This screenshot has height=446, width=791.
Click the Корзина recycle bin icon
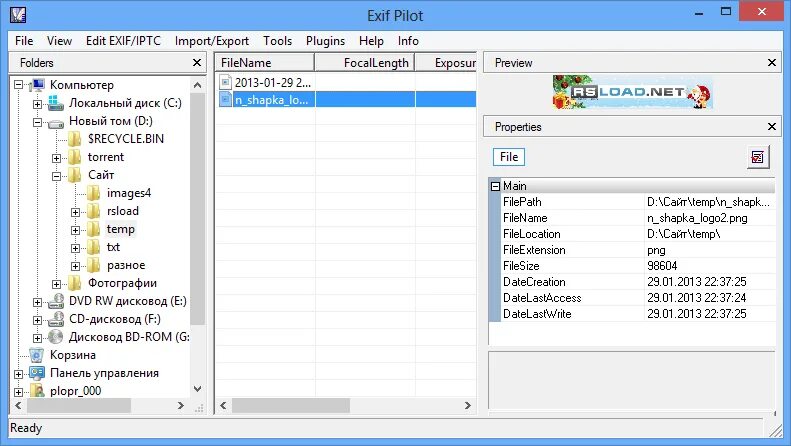click(37, 355)
